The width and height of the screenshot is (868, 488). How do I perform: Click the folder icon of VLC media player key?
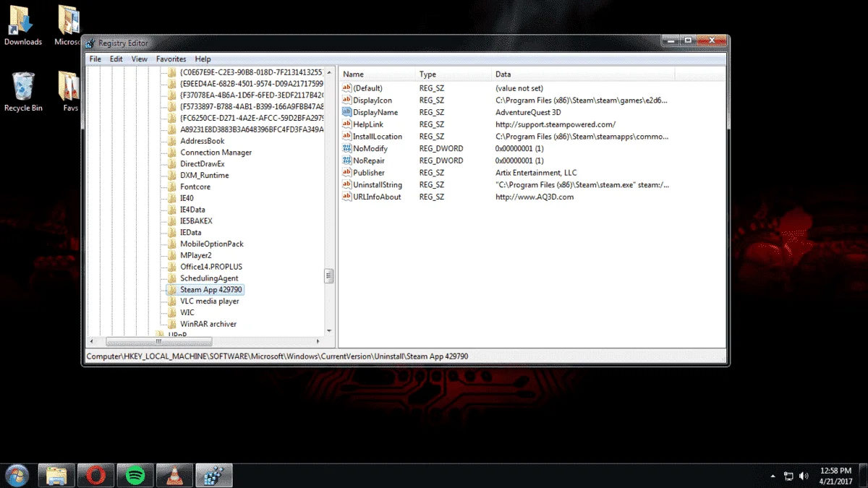172,301
